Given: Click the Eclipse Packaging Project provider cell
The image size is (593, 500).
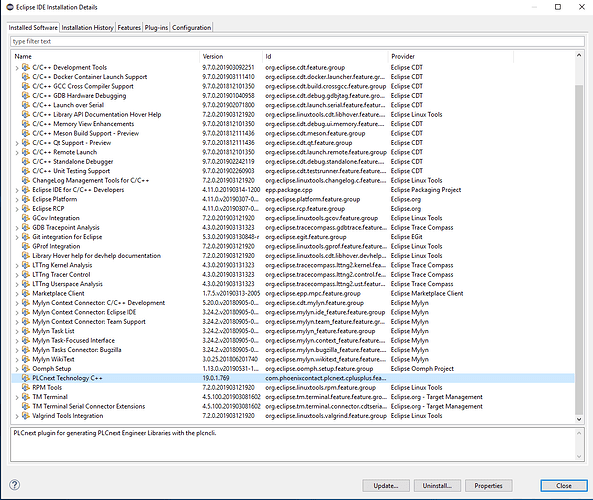Looking at the screenshot, I should pos(426,190).
